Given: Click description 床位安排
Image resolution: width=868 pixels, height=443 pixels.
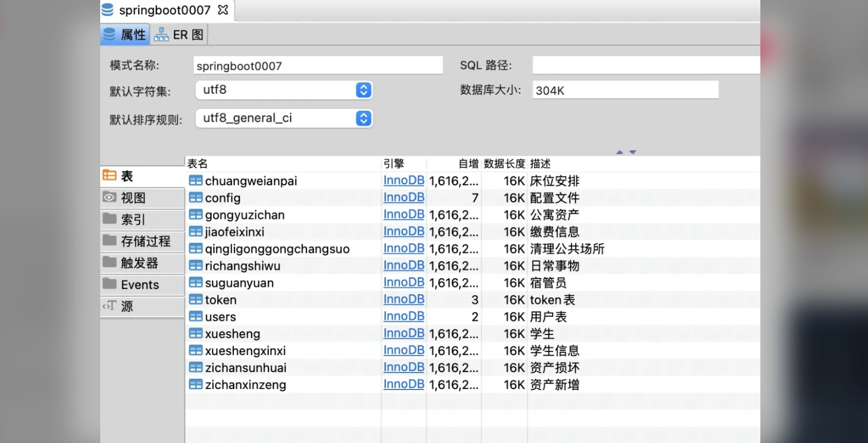Looking at the screenshot, I should pos(555,181).
